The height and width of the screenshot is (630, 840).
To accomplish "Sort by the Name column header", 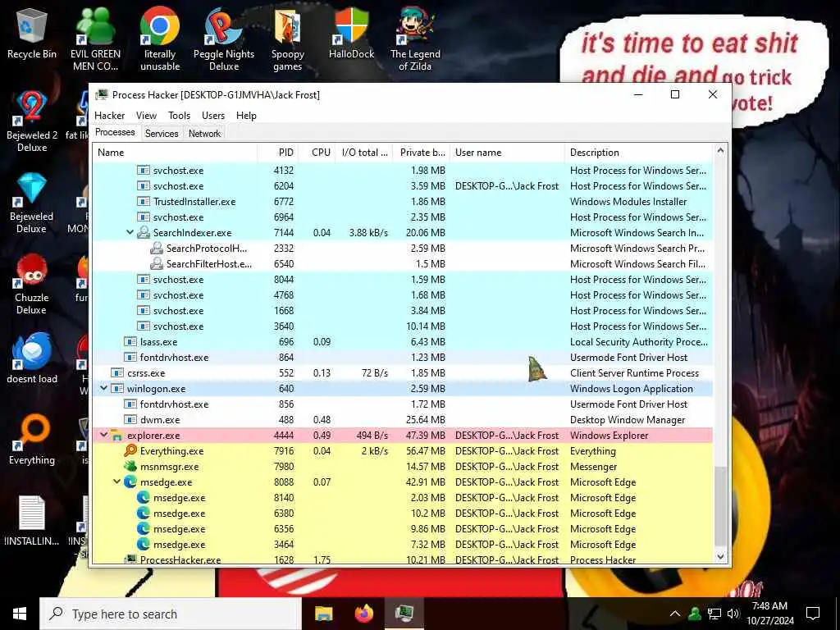I will point(176,152).
